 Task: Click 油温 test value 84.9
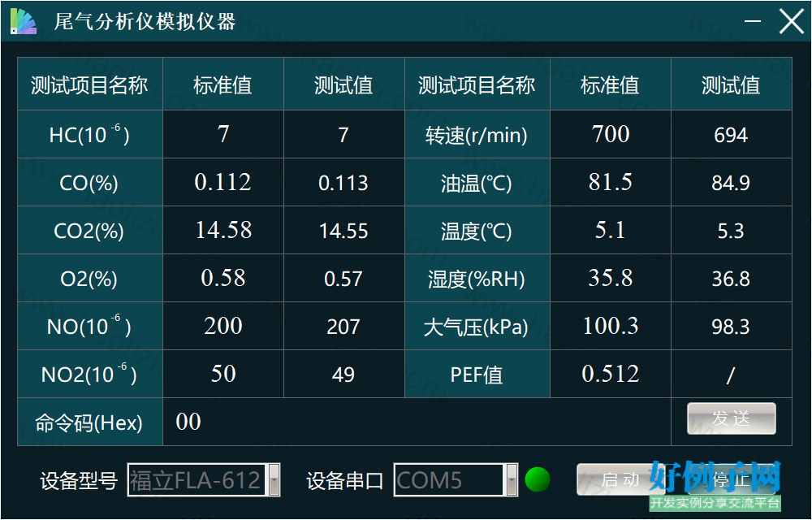pos(732,182)
